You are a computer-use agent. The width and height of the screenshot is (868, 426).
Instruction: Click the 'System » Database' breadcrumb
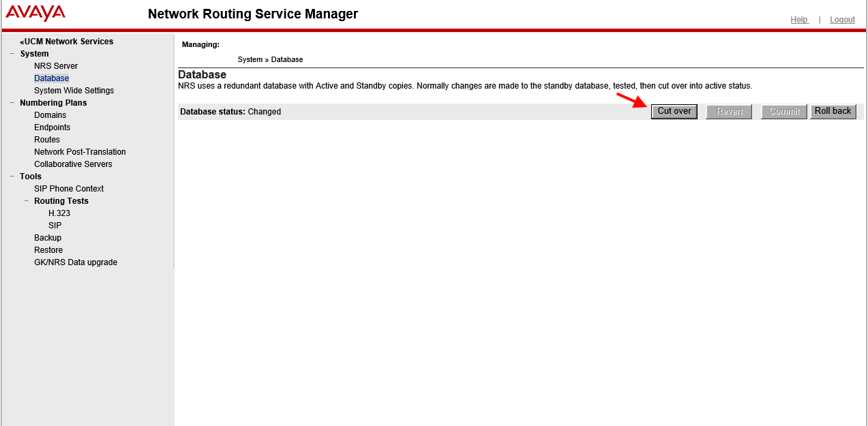pyautogui.click(x=270, y=59)
